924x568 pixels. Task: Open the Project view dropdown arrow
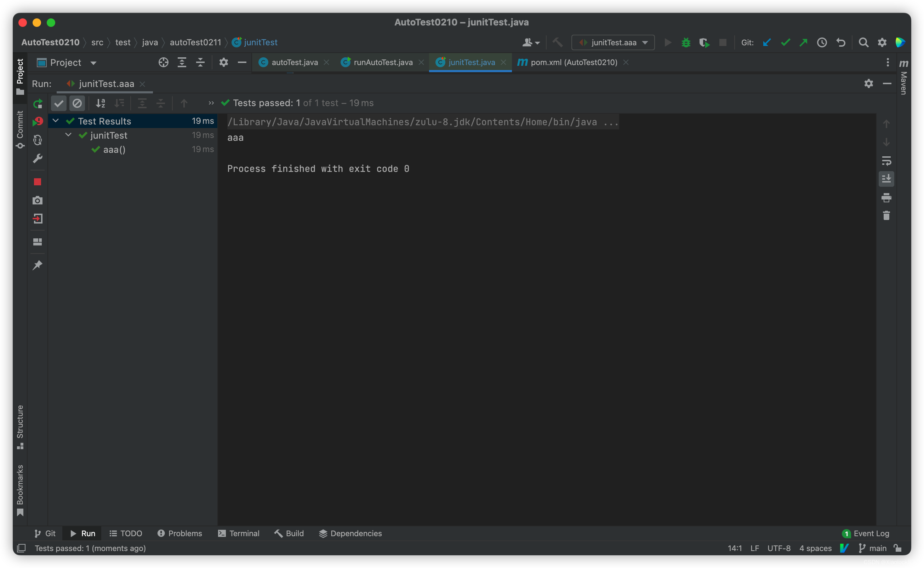tap(93, 63)
